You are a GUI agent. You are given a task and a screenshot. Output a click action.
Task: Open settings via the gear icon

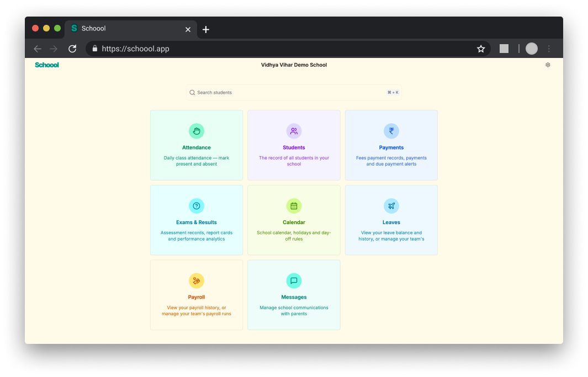(x=548, y=65)
